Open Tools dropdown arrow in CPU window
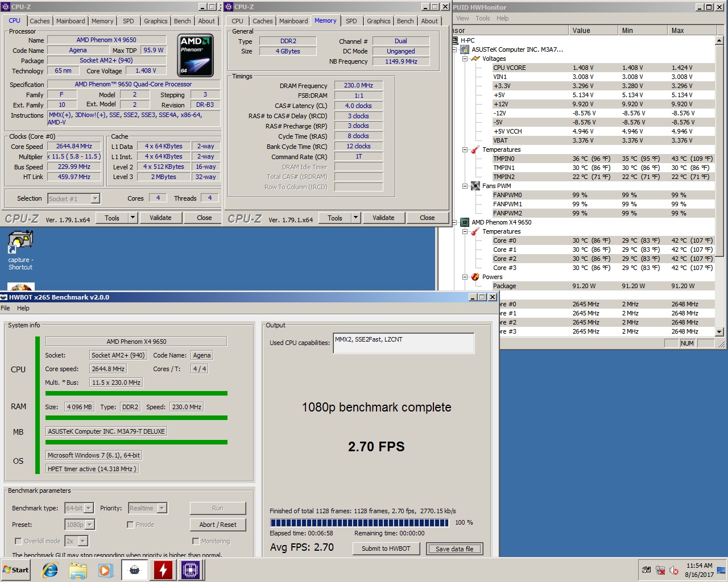 point(133,218)
